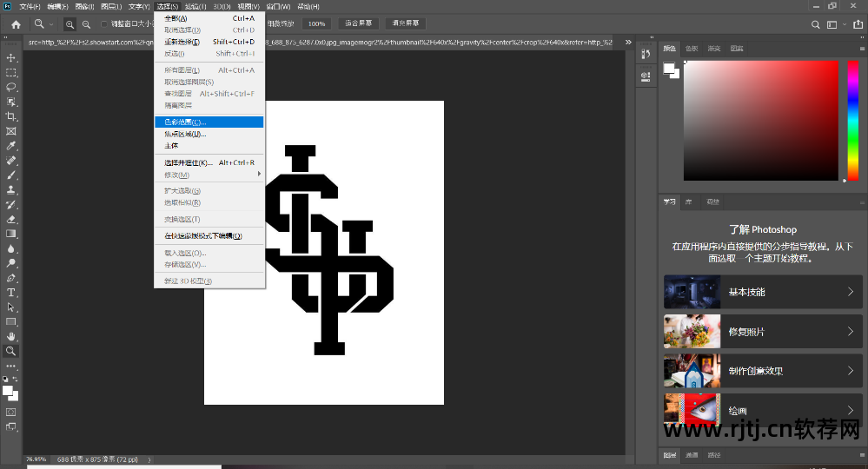Open the 基本技能 tutorial category
This screenshot has height=469, width=868.
[764, 292]
